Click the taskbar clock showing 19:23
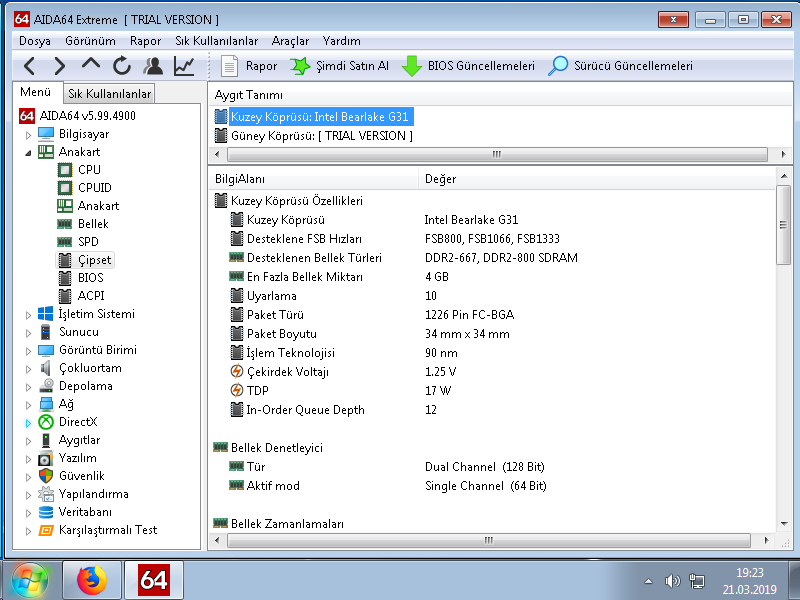 pyautogui.click(x=749, y=581)
